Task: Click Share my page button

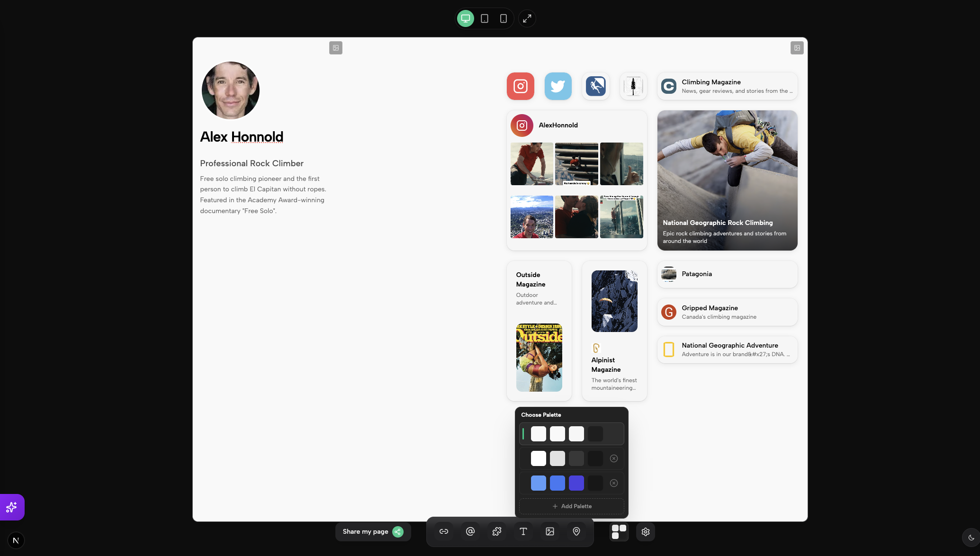Action: [373, 531]
